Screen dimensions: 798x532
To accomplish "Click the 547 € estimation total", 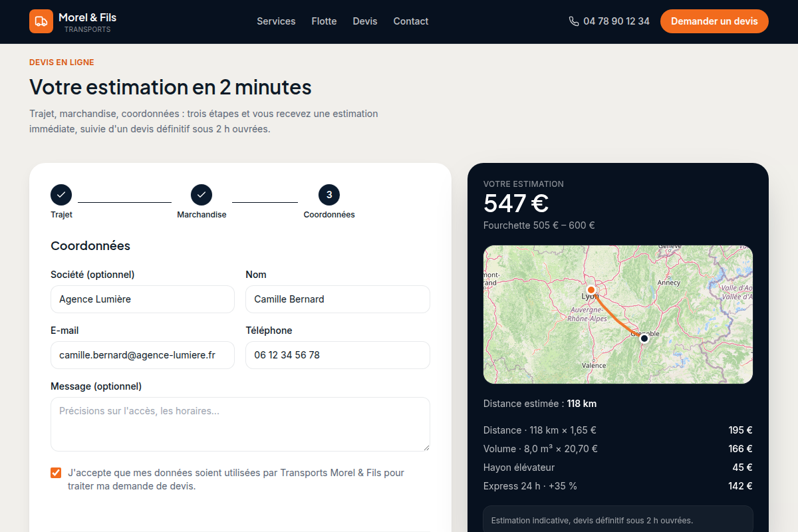I will [x=516, y=203].
